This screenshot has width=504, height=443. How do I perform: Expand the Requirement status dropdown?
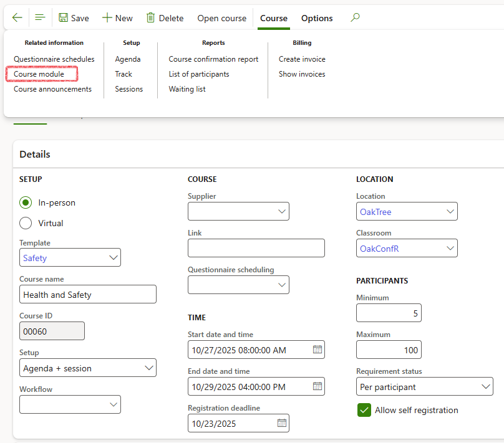pyautogui.click(x=486, y=387)
